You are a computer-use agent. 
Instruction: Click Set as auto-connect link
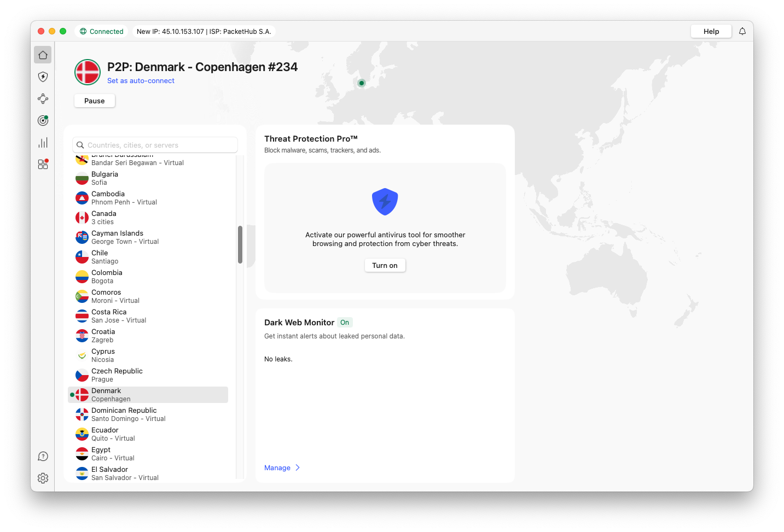click(141, 81)
